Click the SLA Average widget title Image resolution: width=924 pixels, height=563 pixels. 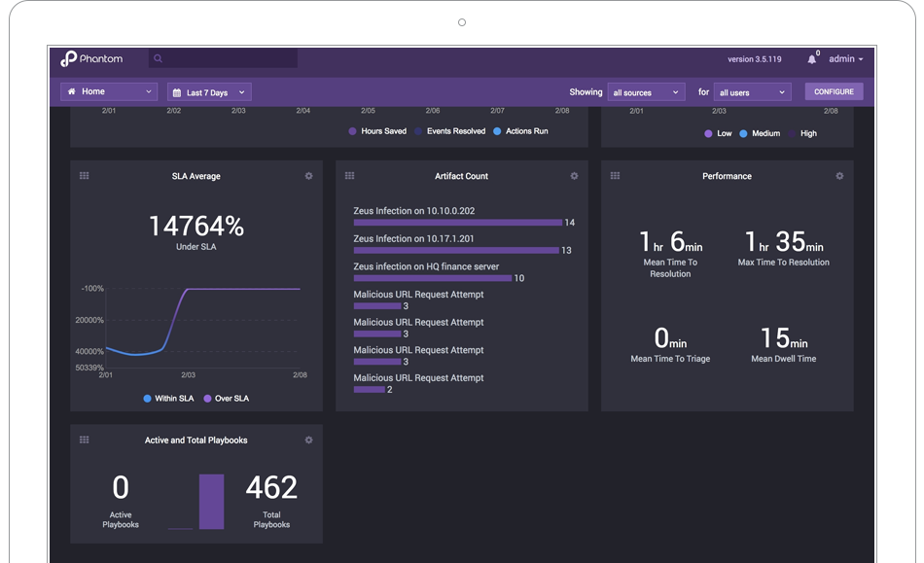pos(196,176)
